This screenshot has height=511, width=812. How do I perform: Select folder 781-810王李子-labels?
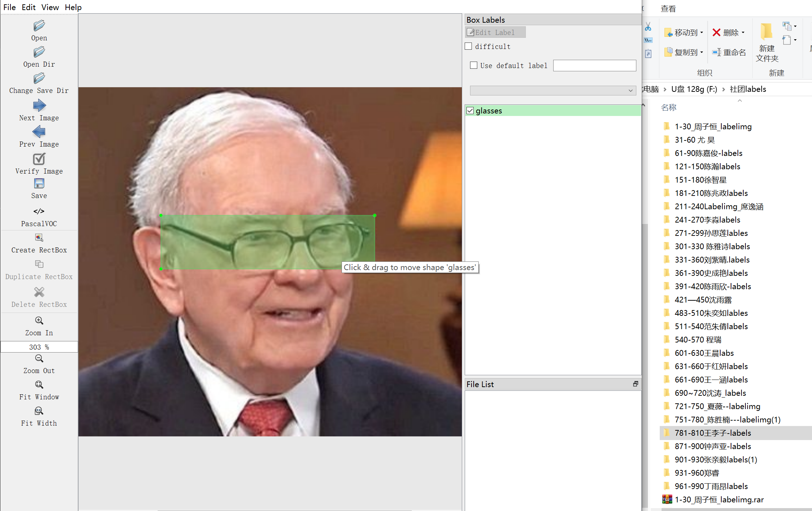[x=712, y=433]
